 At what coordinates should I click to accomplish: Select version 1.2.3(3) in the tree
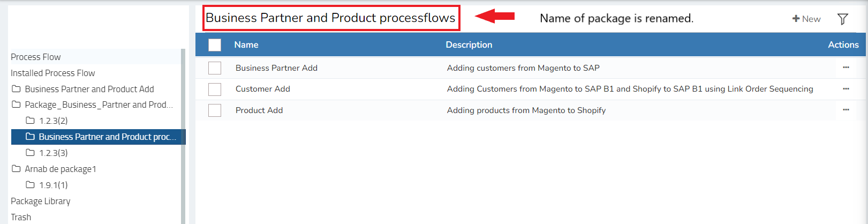click(x=53, y=153)
